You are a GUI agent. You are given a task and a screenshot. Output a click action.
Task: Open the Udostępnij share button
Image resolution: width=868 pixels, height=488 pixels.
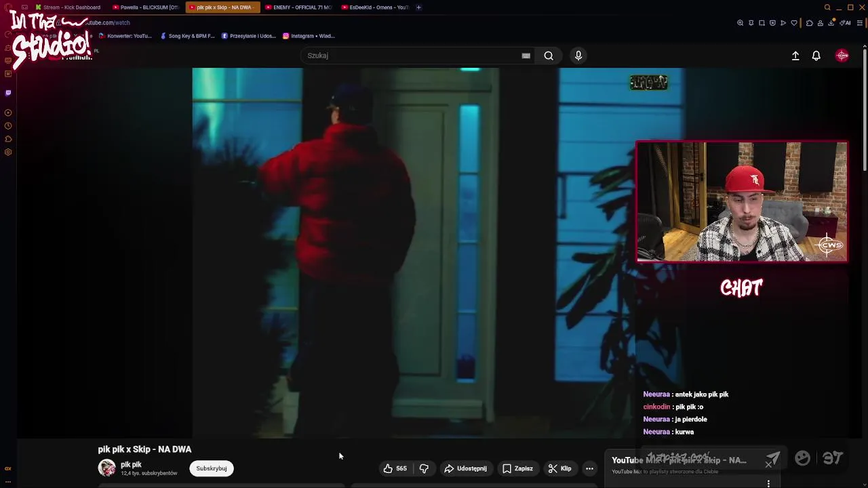(465, 468)
